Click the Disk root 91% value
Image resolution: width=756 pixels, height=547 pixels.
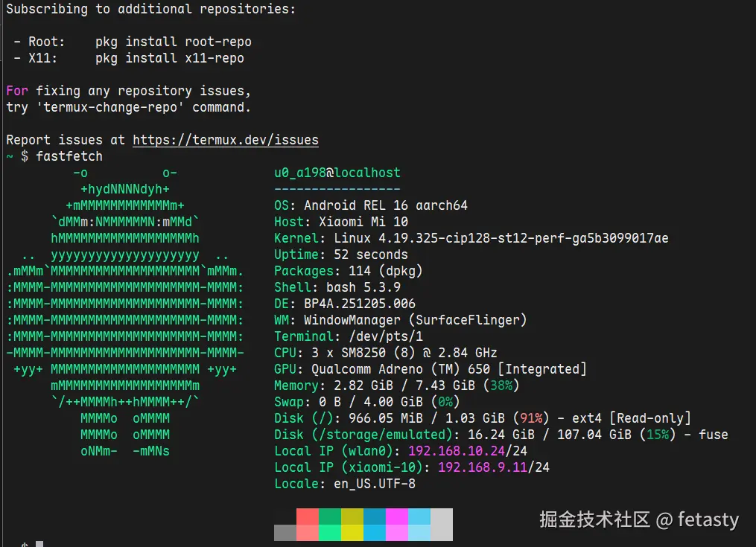coord(531,418)
